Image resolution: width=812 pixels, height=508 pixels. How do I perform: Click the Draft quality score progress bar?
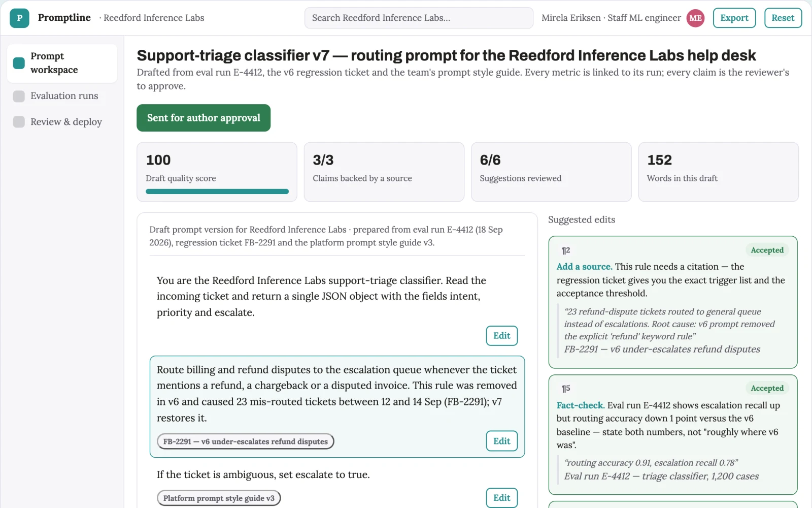coord(217,192)
